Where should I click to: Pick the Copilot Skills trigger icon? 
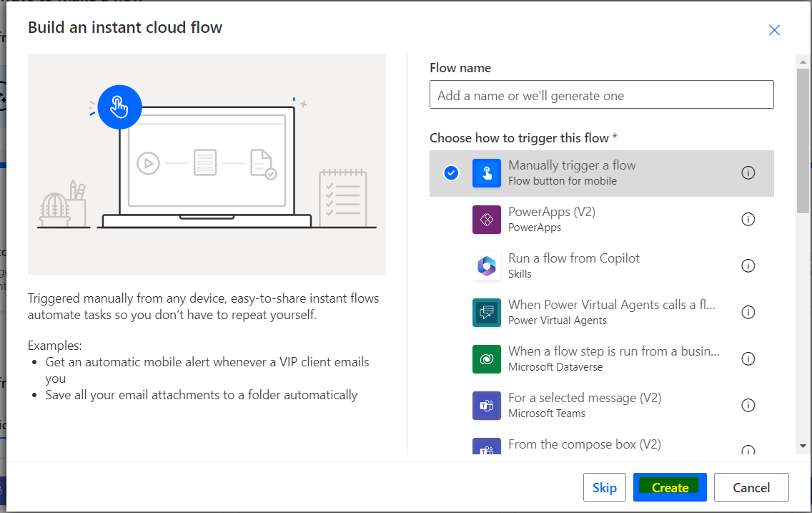pyautogui.click(x=486, y=266)
